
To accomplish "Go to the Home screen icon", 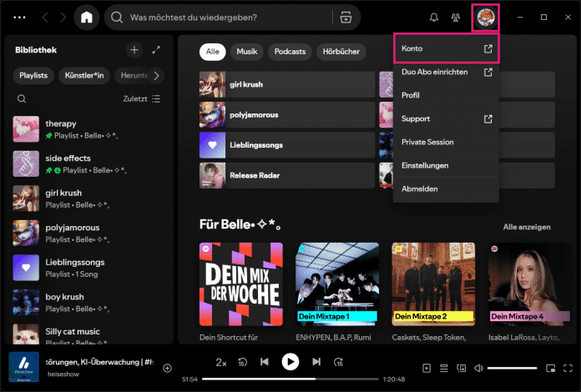I will pyautogui.click(x=86, y=18).
